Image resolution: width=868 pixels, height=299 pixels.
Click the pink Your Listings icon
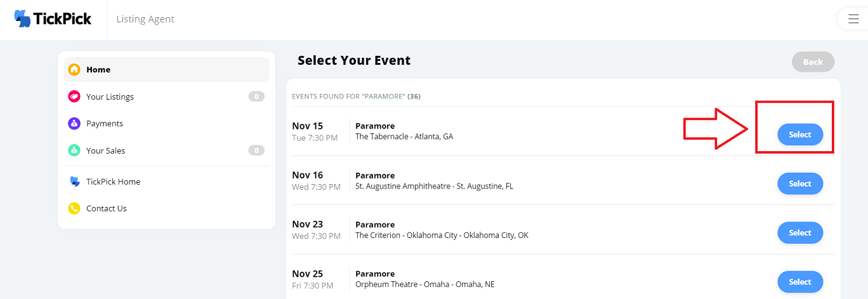(74, 96)
